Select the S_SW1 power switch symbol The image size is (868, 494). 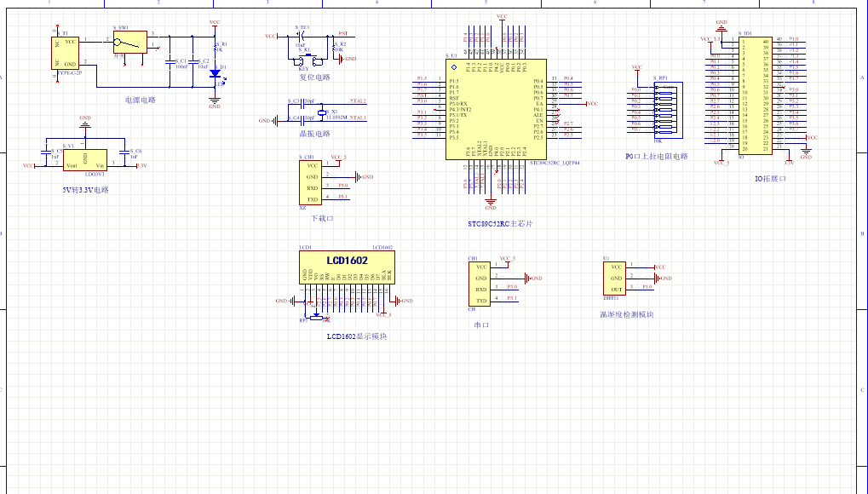(130, 42)
